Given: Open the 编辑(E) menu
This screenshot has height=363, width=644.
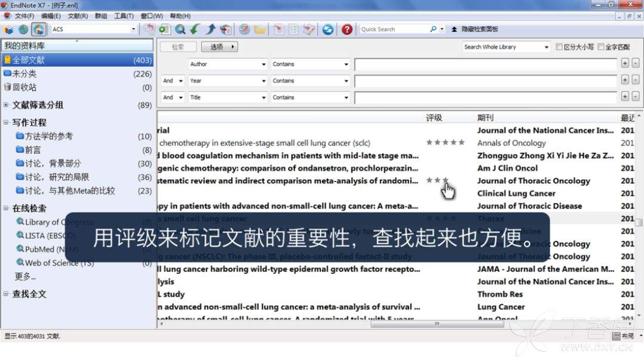Looking at the screenshot, I should tap(51, 16).
